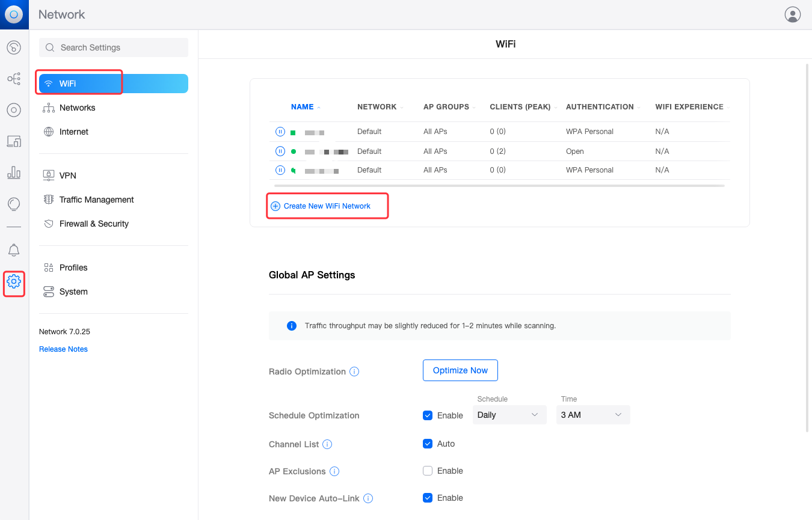Enable the AP Exclusions checkbox
The height and width of the screenshot is (520, 812).
pos(428,471)
